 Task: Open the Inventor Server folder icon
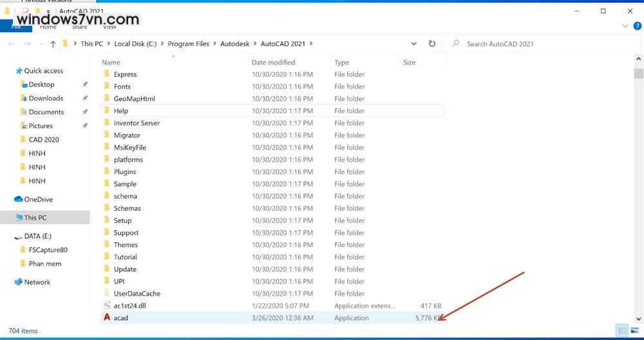(107, 123)
